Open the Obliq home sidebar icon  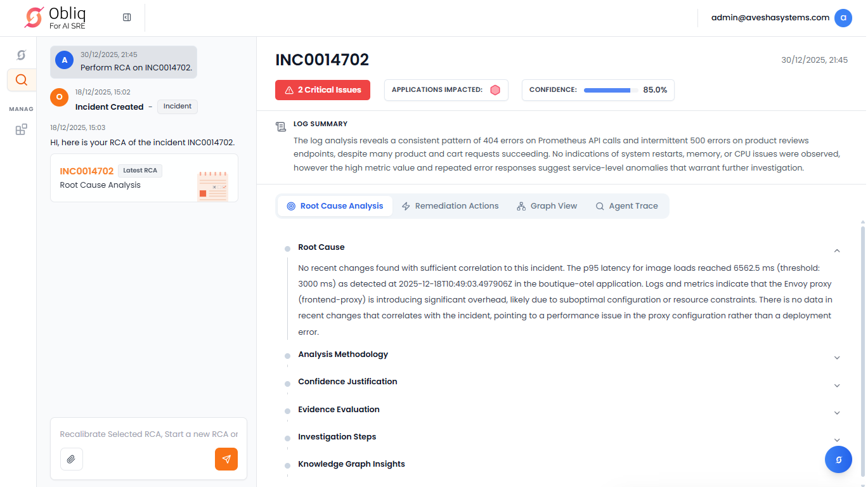(x=21, y=55)
